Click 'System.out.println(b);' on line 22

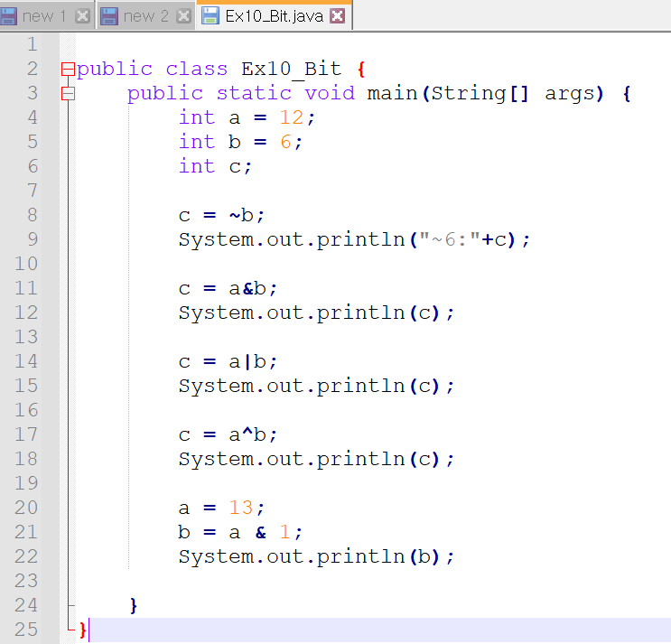316,557
